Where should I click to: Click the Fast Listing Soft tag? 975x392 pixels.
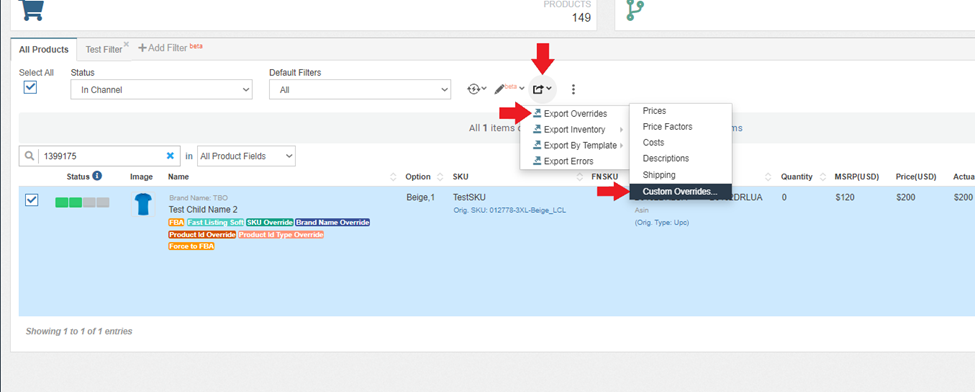(x=215, y=222)
